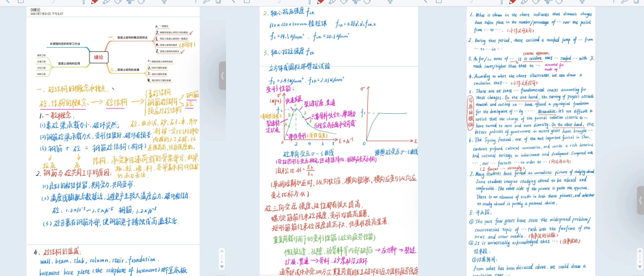
Task: Select the red pen tool above the English essay note
Action: point(513,2)
